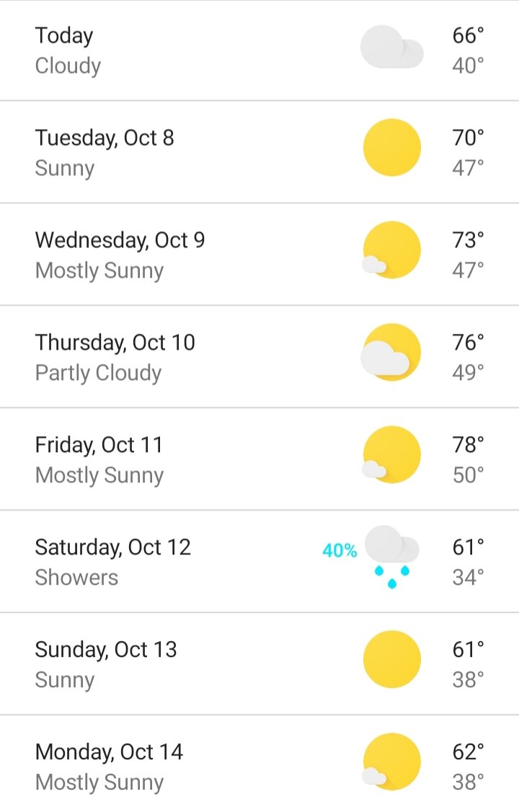Image resolution: width=519 pixels, height=812 pixels.
Task: Click the 78° high for Friday
Action: click(469, 445)
